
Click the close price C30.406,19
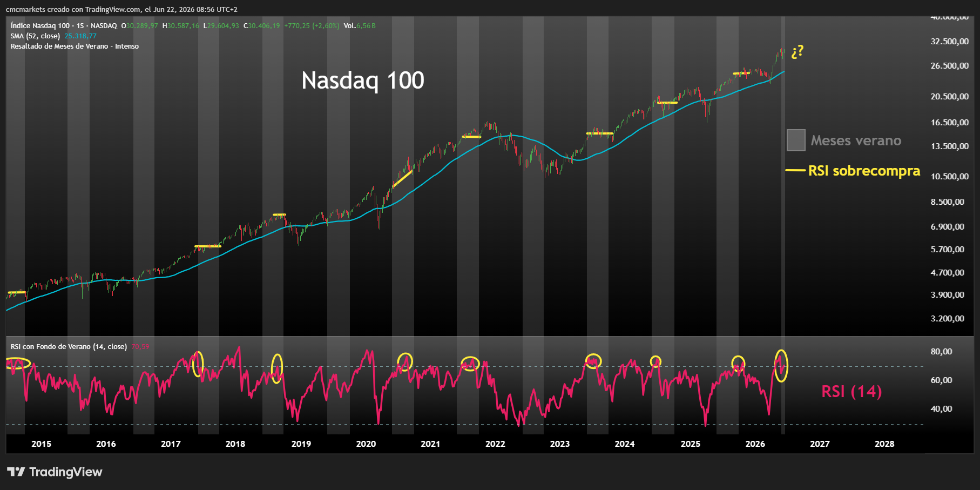coord(262,25)
